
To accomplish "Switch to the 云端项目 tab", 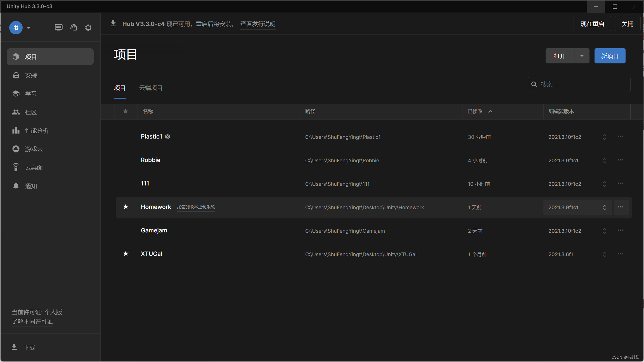I will click(151, 88).
